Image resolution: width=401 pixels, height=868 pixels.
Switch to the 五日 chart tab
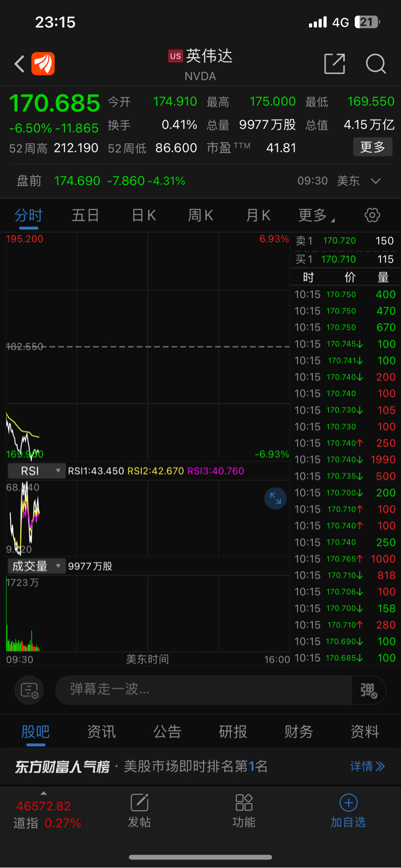tap(86, 215)
